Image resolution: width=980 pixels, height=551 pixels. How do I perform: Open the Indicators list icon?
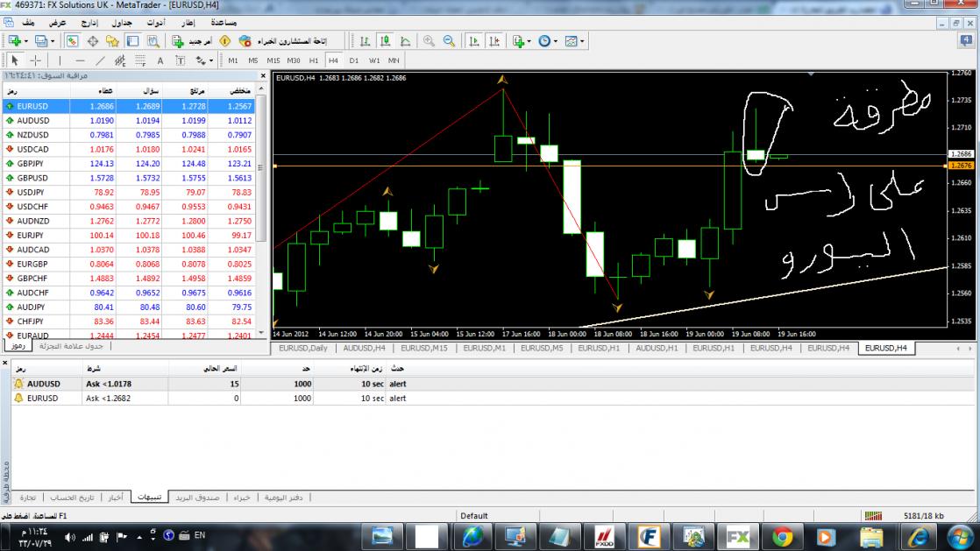[518, 41]
